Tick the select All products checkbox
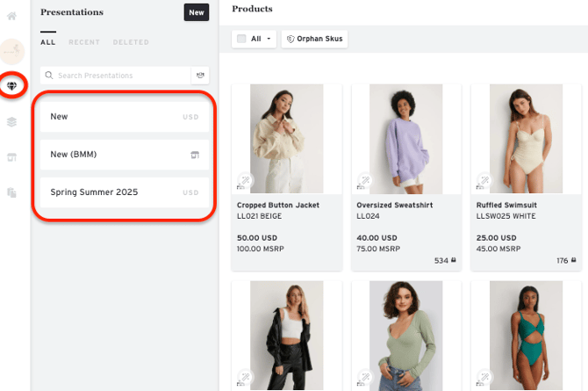The image size is (588, 391). pos(243,39)
